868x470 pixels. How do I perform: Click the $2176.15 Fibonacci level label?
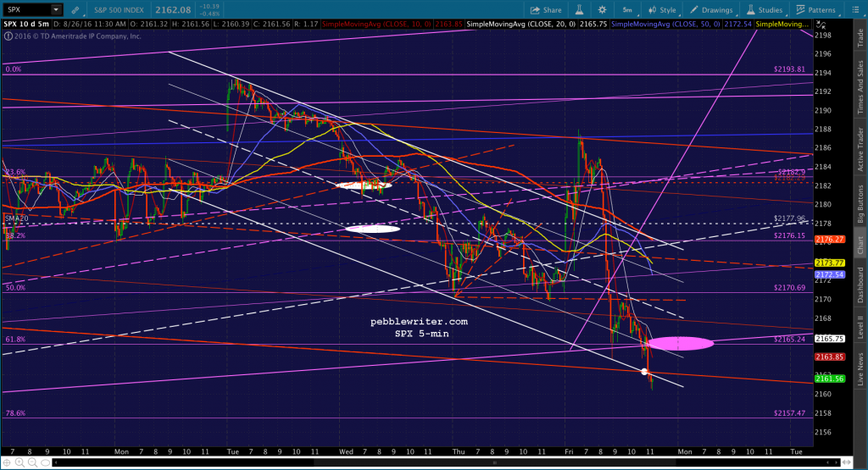coord(789,235)
